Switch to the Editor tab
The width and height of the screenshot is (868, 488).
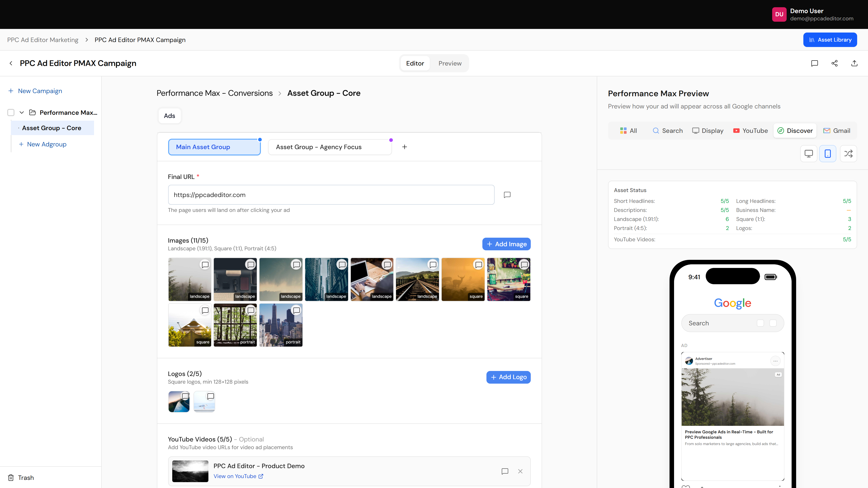[x=415, y=63]
